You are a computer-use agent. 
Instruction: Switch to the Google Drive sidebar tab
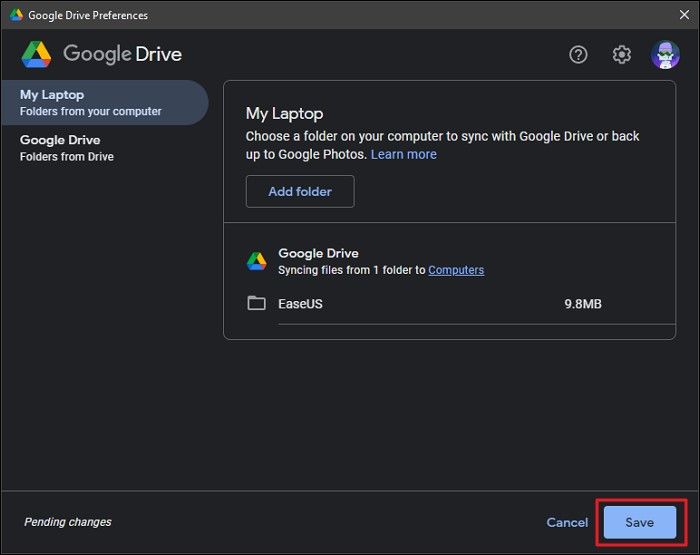coord(67,148)
